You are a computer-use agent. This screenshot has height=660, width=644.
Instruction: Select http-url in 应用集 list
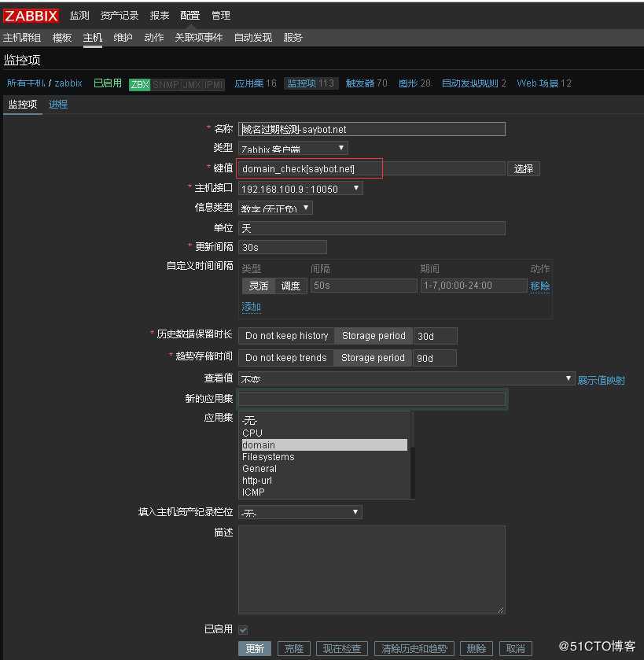click(x=324, y=481)
